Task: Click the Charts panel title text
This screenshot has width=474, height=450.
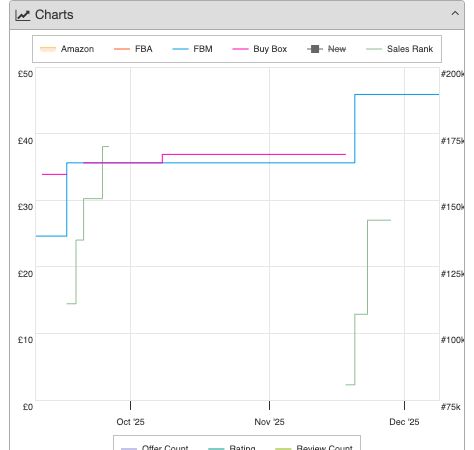Action: (54, 15)
